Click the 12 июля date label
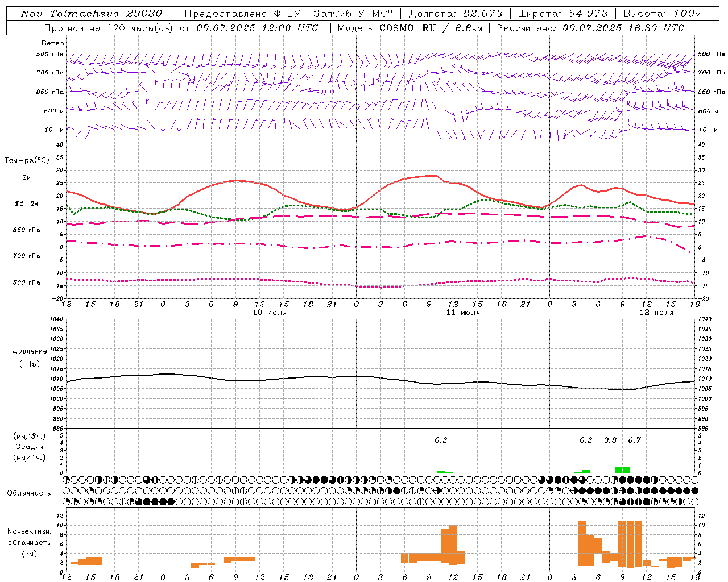728x582 pixels. coord(656,313)
